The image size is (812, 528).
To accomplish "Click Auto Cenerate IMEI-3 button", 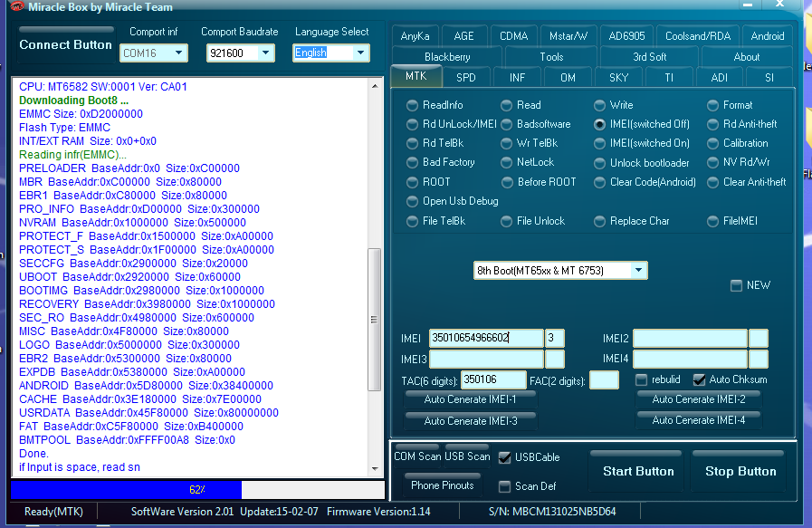I will (470, 421).
